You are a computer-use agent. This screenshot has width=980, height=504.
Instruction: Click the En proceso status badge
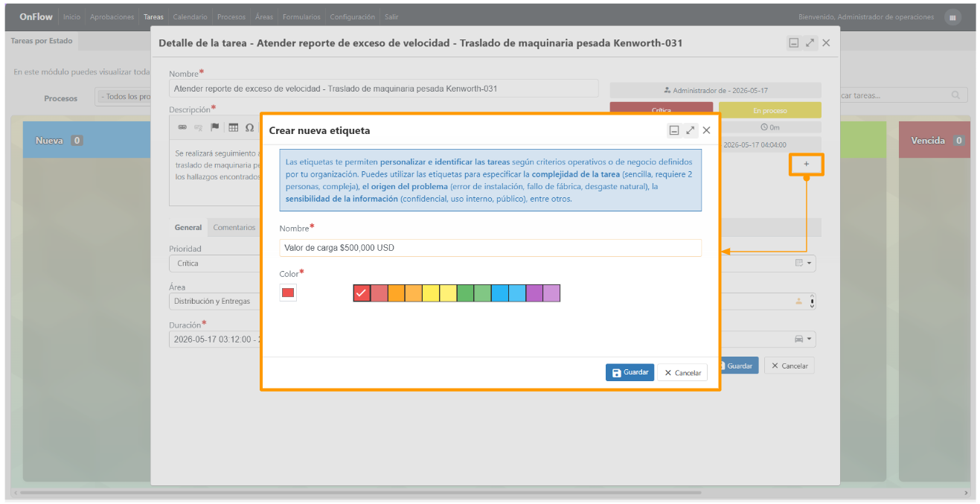click(770, 110)
